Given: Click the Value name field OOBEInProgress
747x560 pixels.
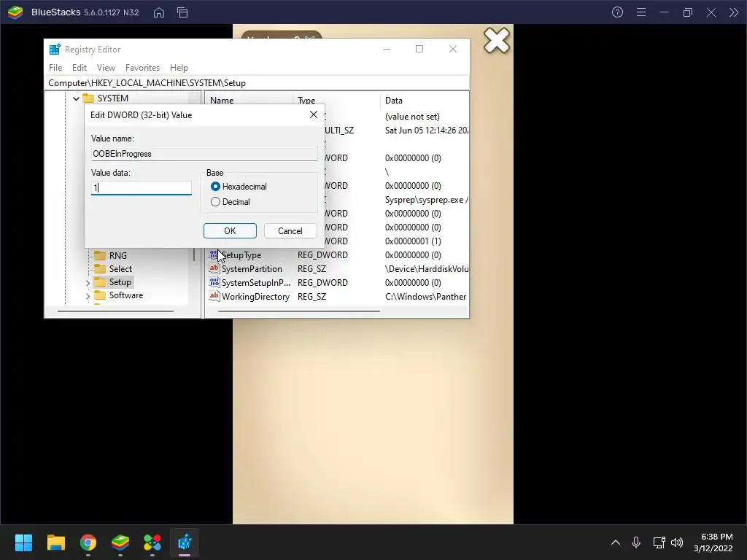Looking at the screenshot, I should click(x=204, y=154).
